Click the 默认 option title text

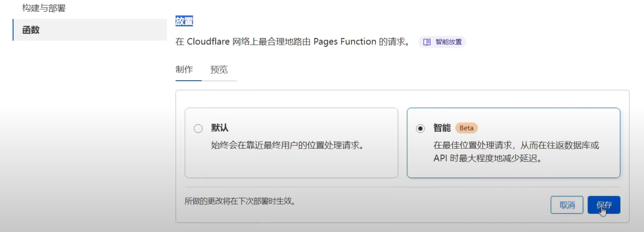pos(220,128)
